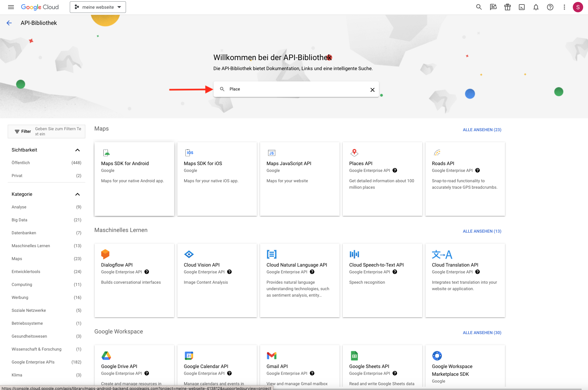Select the Analyse category

click(x=47, y=207)
